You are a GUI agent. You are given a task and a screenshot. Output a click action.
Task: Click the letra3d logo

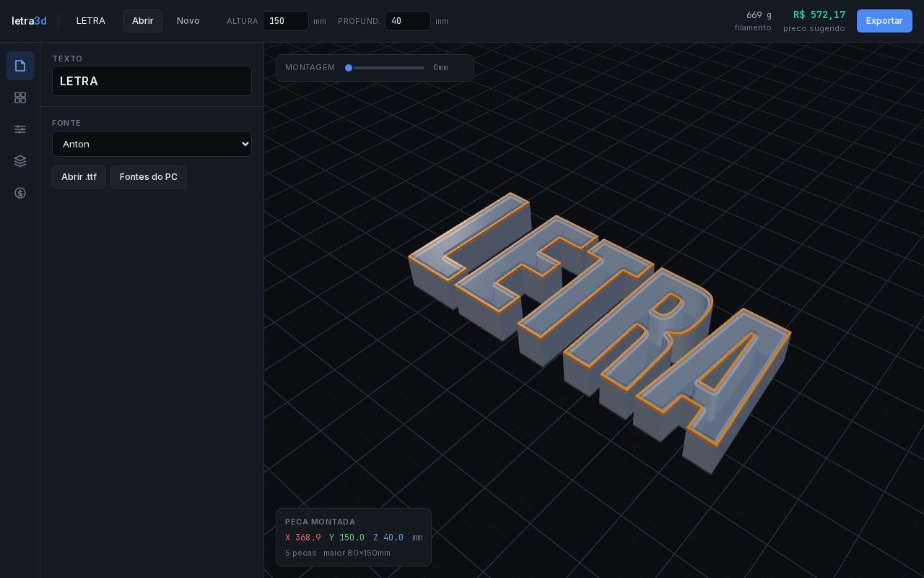click(29, 21)
